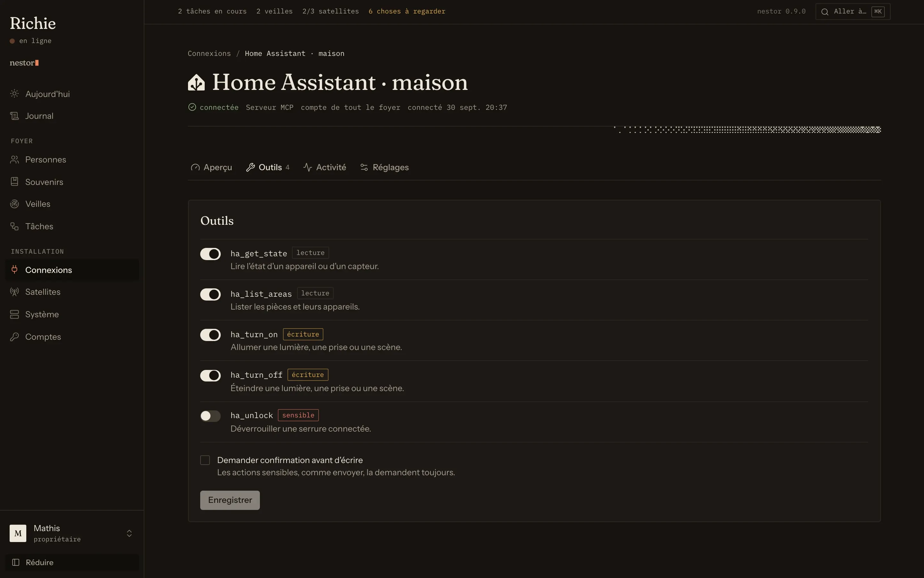Go back via Connexions breadcrumb link

pos(209,54)
